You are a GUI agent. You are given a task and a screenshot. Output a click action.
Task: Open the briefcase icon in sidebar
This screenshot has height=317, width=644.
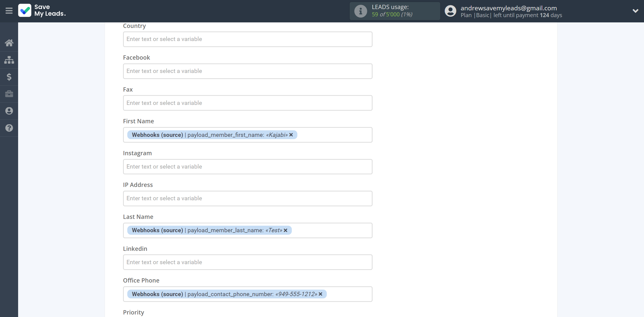(9, 94)
